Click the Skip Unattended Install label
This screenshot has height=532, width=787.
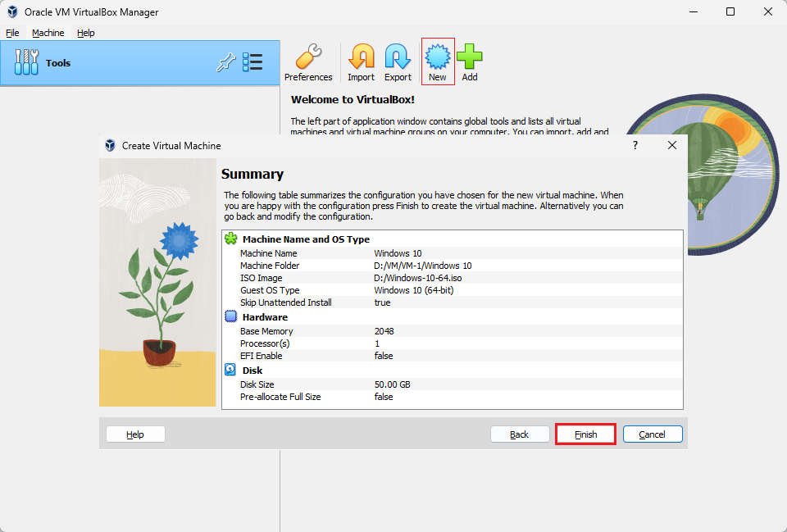(285, 302)
